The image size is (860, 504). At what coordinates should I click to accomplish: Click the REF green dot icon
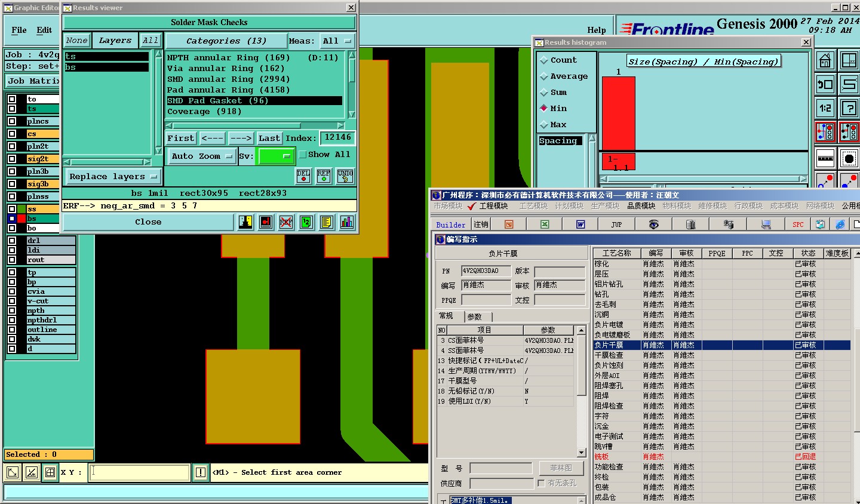(324, 176)
